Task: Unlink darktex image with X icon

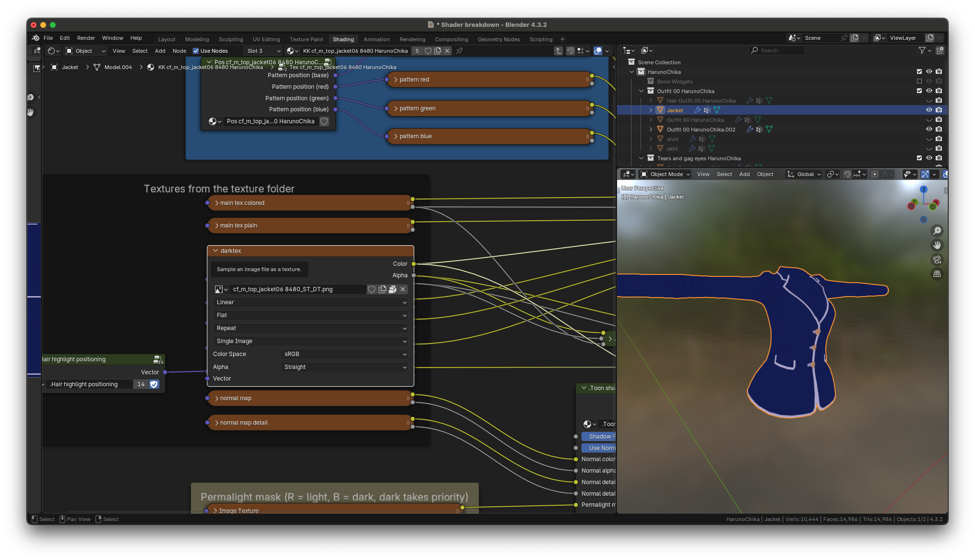Action: coord(403,289)
